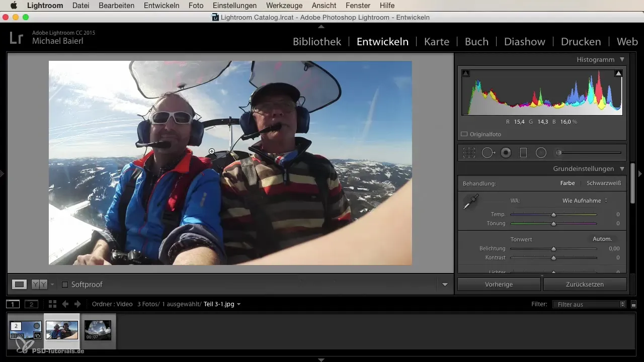Image resolution: width=644 pixels, height=362 pixels.
Task: Open the Wie Aufnahme white balance dropdown
Action: [585, 201]
